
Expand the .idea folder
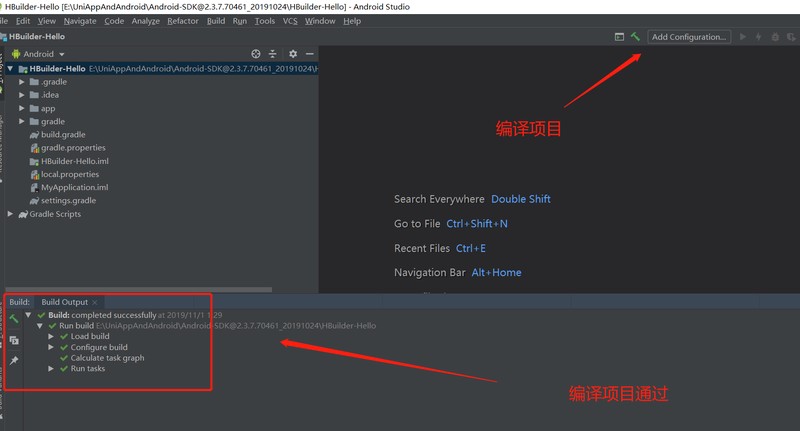point(21,95)
